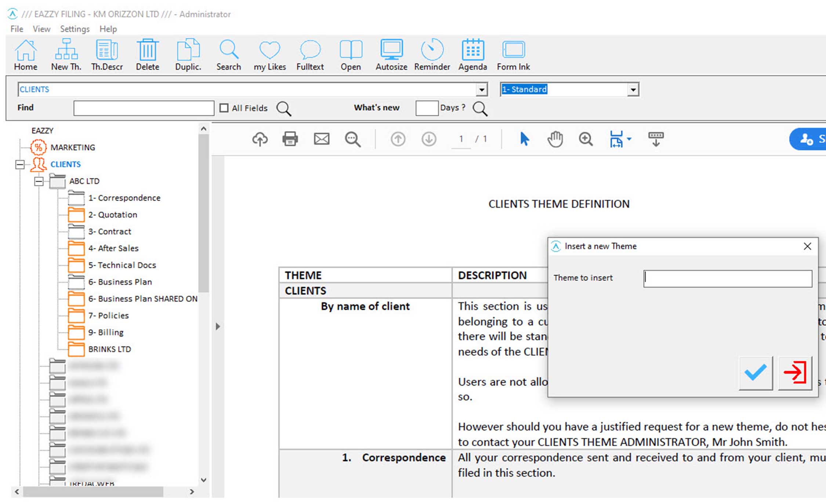Go to Home in the toolbar

tap(25, 55)
